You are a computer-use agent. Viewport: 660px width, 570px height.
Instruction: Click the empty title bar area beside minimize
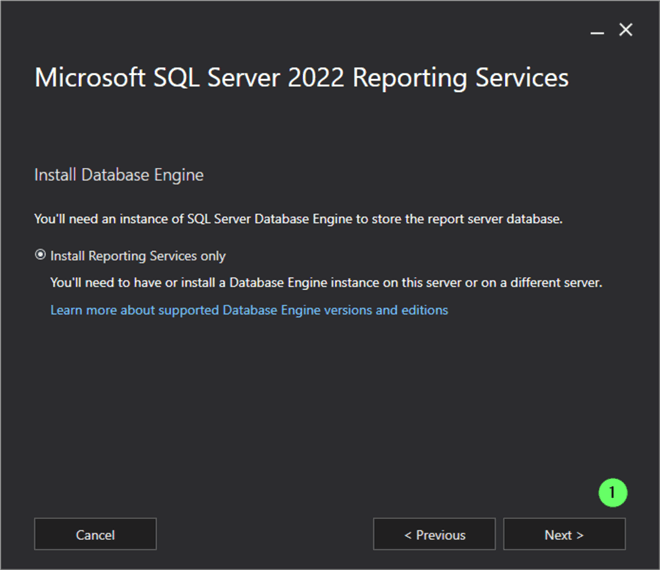pos(300,30)
